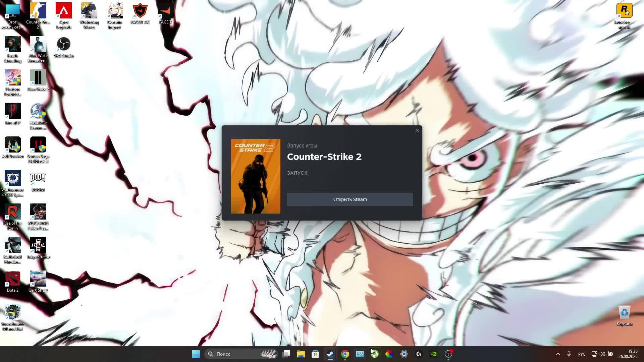Viewport: 644px width, 362px height.
Task: Open the Windows Start menu
Action: pos(196,354)
